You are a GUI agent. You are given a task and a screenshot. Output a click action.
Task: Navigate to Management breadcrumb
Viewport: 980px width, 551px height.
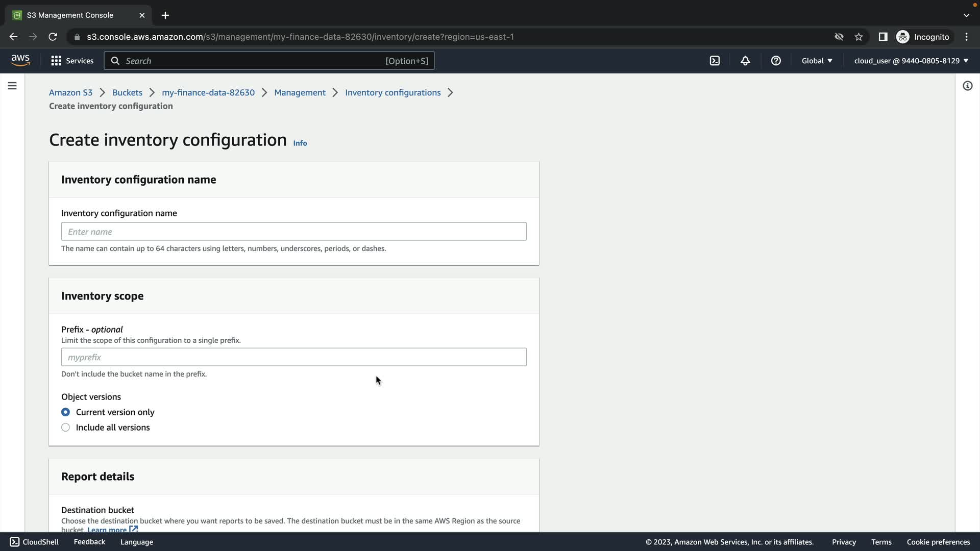tap(300, 92)
